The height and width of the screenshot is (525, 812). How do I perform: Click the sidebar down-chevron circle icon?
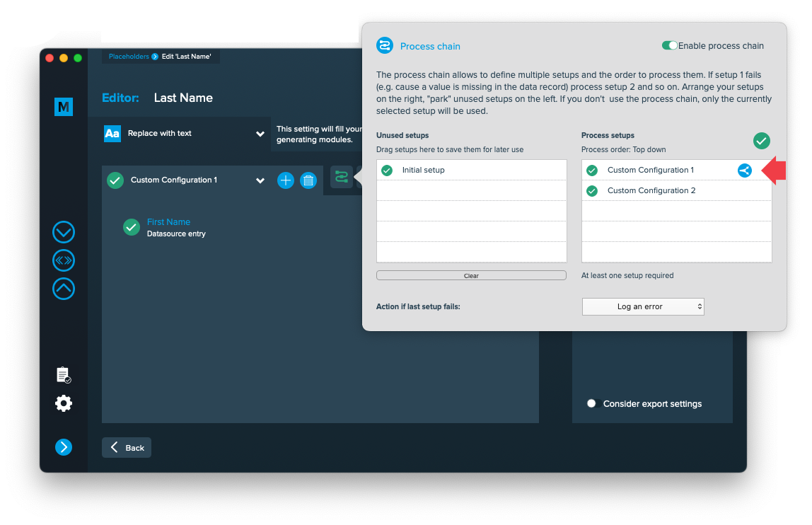[x=64, y=232]
